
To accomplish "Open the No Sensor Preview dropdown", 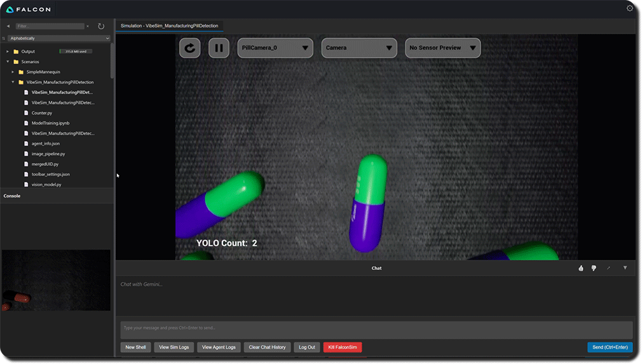I will pyautogui.click(x=442, y=48).
